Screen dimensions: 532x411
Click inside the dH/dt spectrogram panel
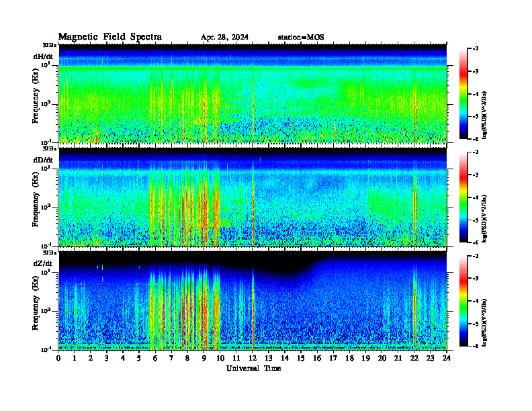click(x=253, y=93)
